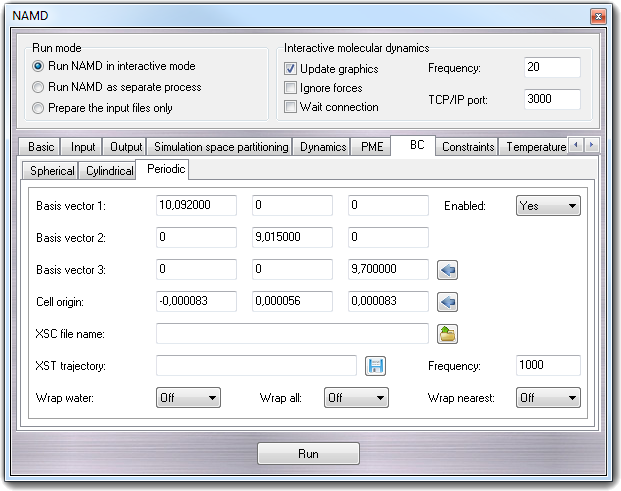Expand the Wrap nearest dropdown
This screenshot has height=491, width=621.
[x=548, y=398]
